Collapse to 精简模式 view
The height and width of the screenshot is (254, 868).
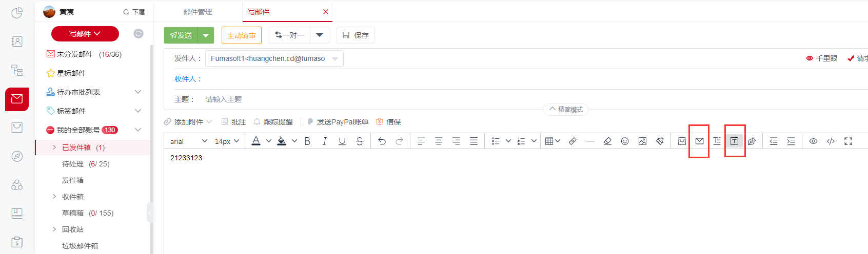(566, 110)
